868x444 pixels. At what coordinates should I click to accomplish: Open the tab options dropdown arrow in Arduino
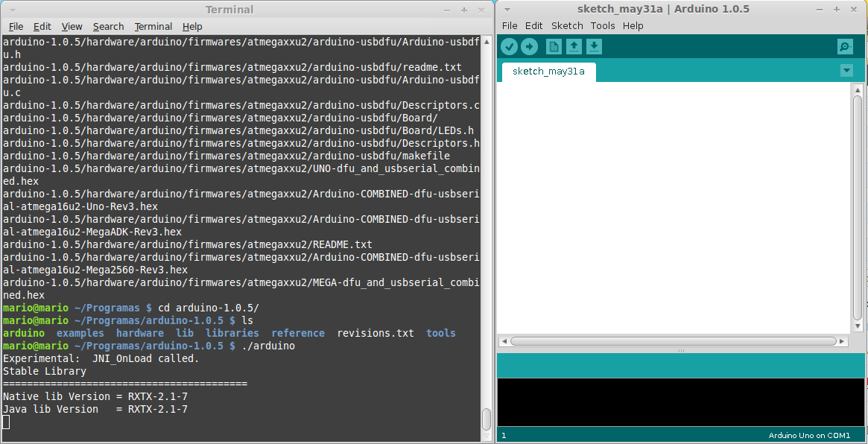(846, 70)
